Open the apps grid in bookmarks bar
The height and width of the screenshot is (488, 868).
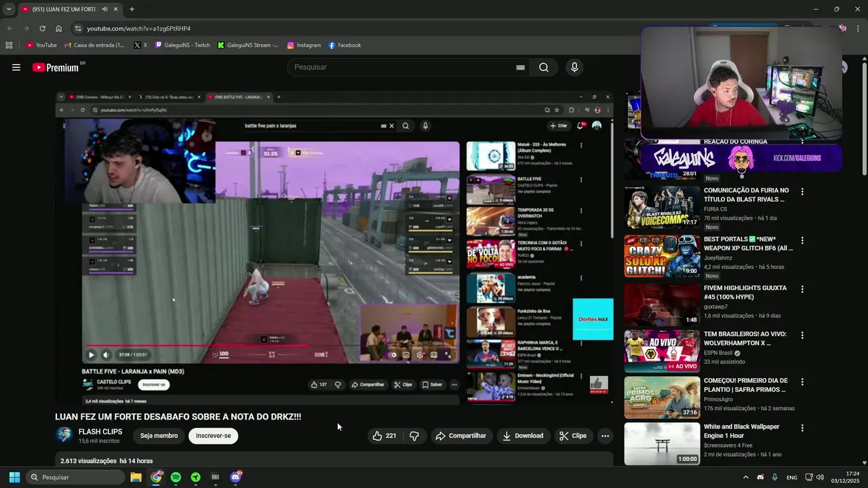tap(9, 45)
